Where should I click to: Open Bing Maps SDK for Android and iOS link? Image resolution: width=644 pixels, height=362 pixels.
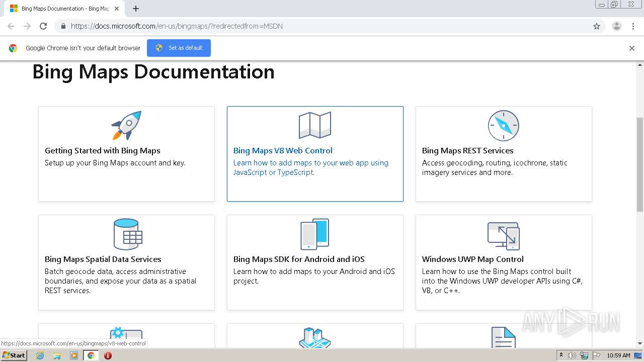point(299,259)
